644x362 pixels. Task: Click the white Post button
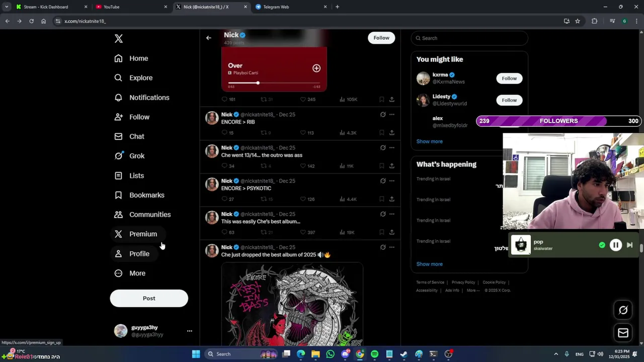[x=149, y=298]
